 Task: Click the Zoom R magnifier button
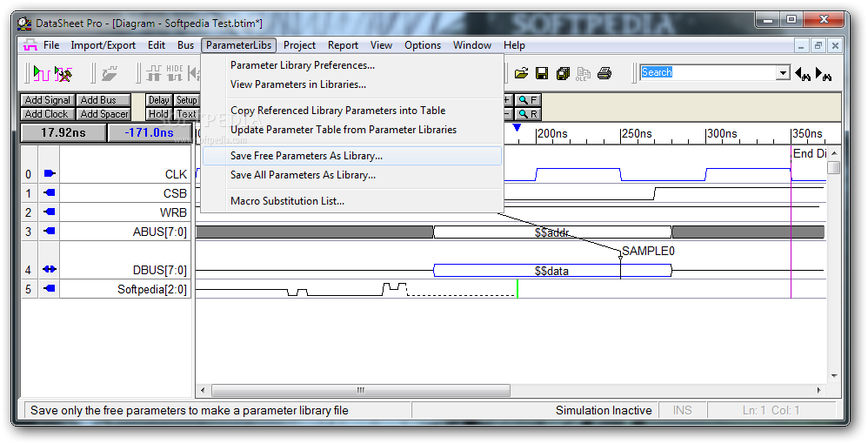click(x=528, y=114)
